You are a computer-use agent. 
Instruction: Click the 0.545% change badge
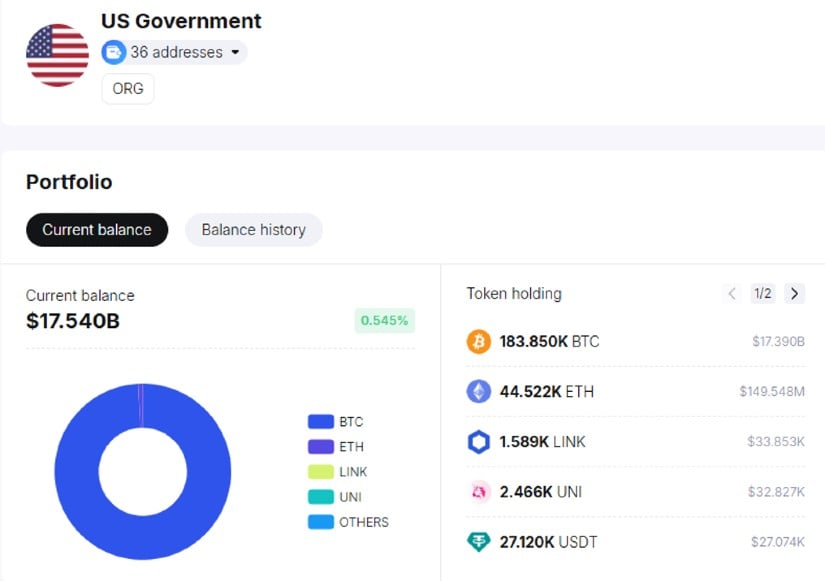click(x=384, y=321)
